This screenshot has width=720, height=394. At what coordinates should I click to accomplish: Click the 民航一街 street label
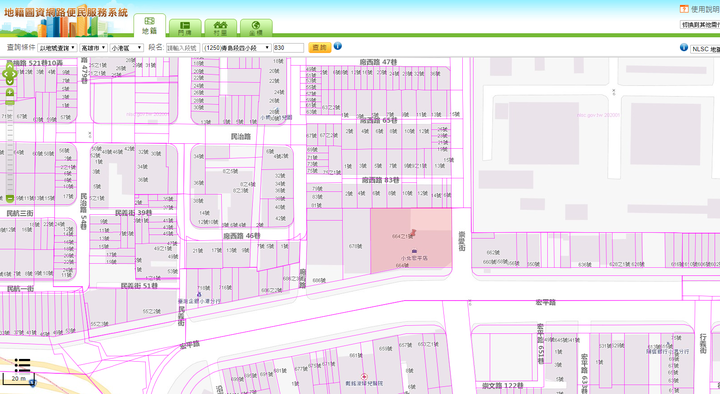coord(20,289)
